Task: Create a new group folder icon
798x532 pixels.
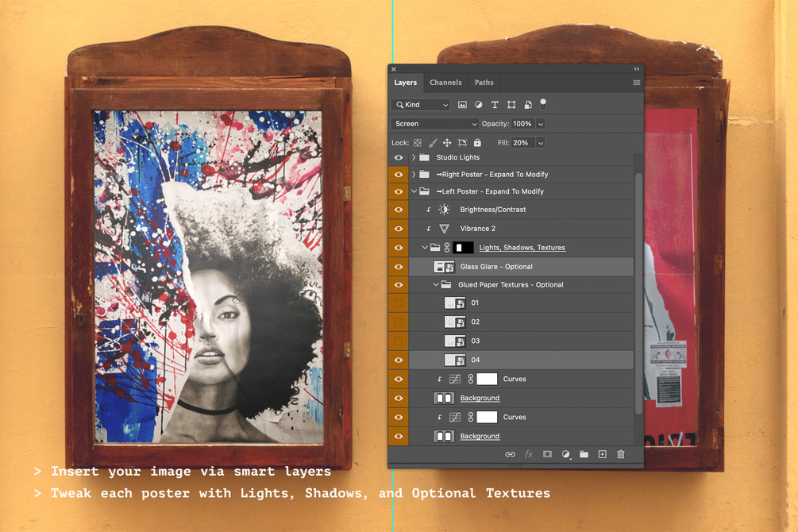Action: tap(584, 454)
